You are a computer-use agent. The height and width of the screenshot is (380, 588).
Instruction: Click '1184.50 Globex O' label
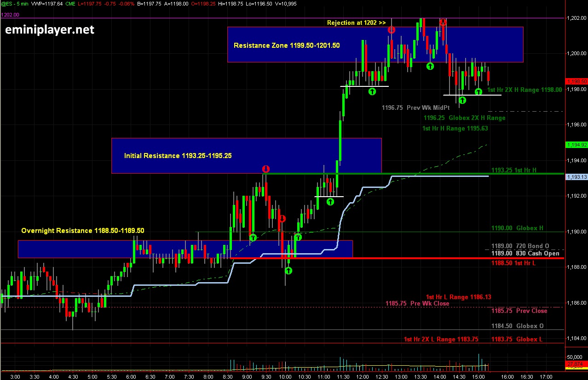(x=517, y=326)
